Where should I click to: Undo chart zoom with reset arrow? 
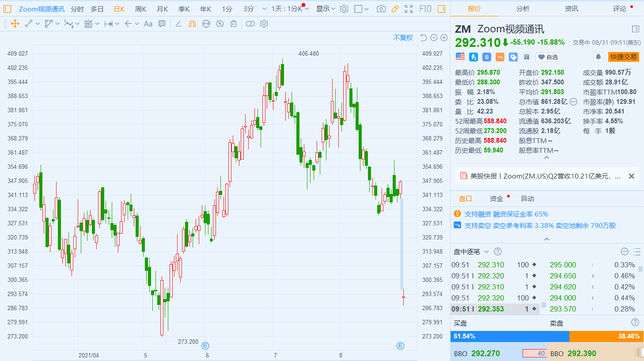tap(423, 38)
